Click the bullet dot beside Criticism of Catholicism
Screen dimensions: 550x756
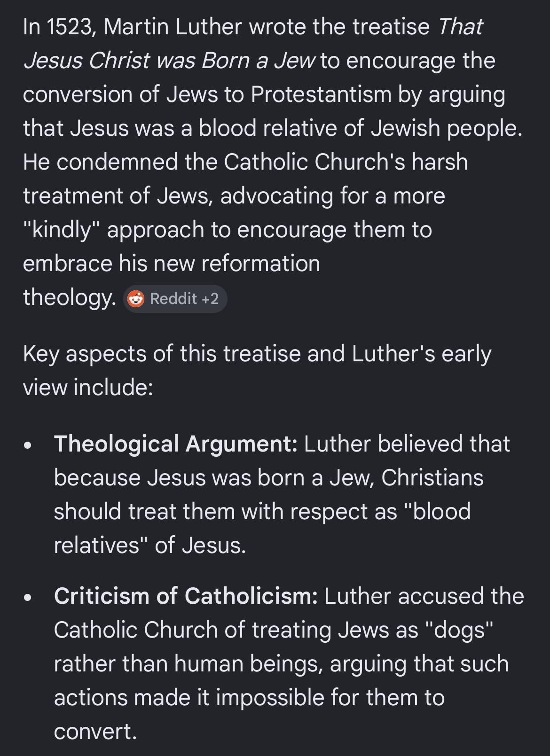[x=29, y=598]
